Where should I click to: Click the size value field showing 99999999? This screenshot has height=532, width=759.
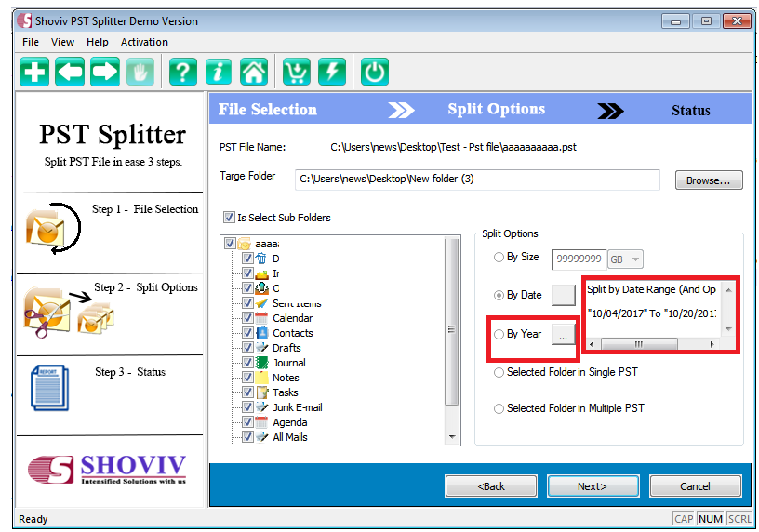[x=579, y=259]
